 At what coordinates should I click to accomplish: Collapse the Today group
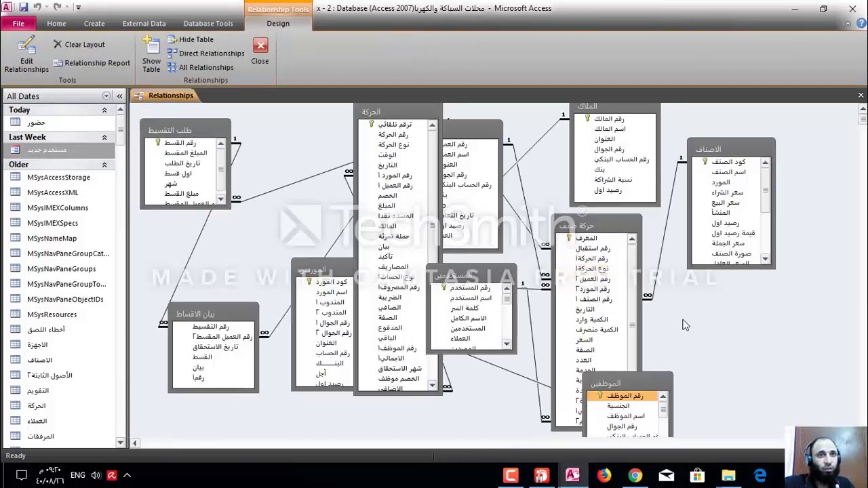(104, 110)
